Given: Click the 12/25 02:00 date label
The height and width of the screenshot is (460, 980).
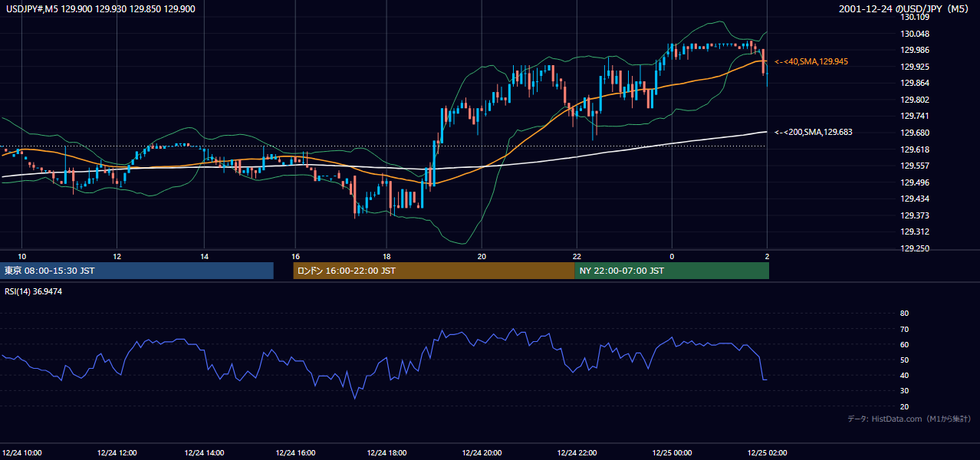Looking at the screenshot, I should pos(768,454).
